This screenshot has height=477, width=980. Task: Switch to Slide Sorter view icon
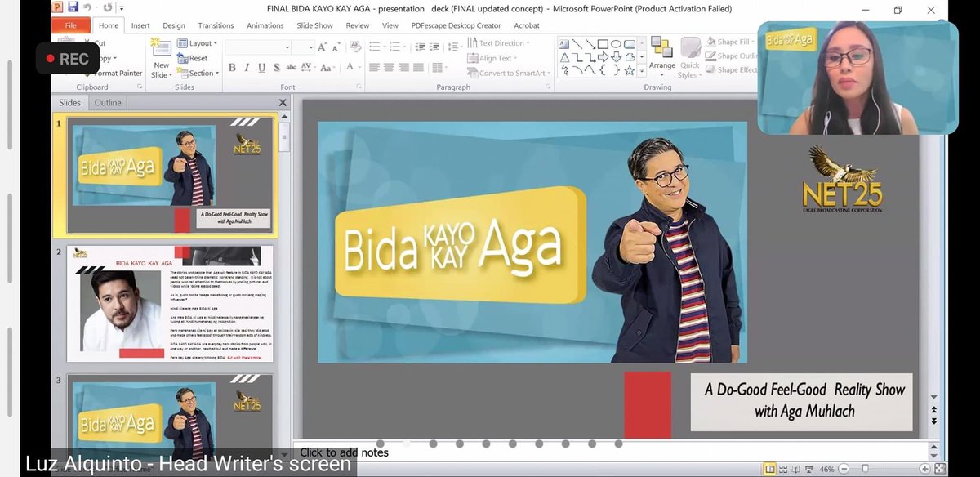pos(785,469)
